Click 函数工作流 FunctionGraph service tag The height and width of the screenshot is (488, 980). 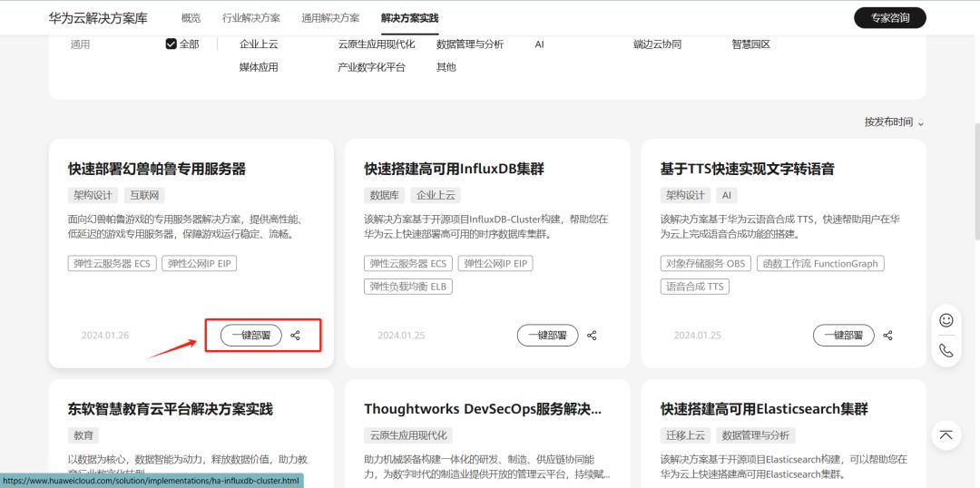coord(820,264)
